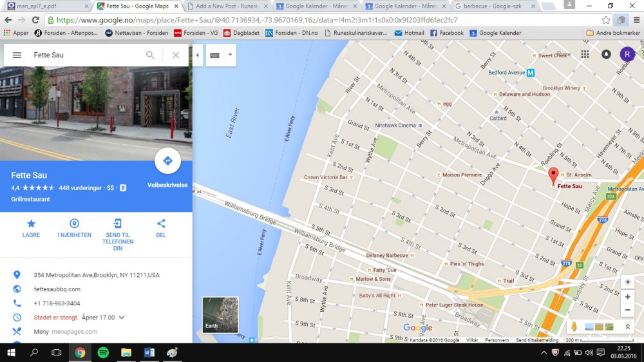Screen dimensions: 644x362
Task: Save the place with LAGRE star
Action: [x=31, y=229]
